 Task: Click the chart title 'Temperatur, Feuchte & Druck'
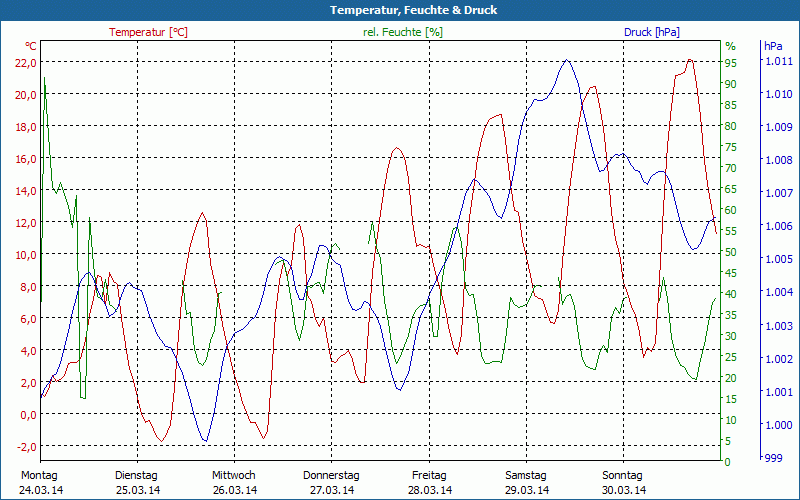click(400, 10)
